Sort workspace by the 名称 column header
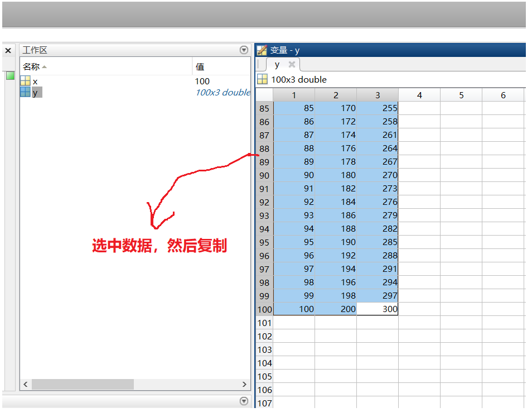532x417 pixels. [x=106, y=66]
